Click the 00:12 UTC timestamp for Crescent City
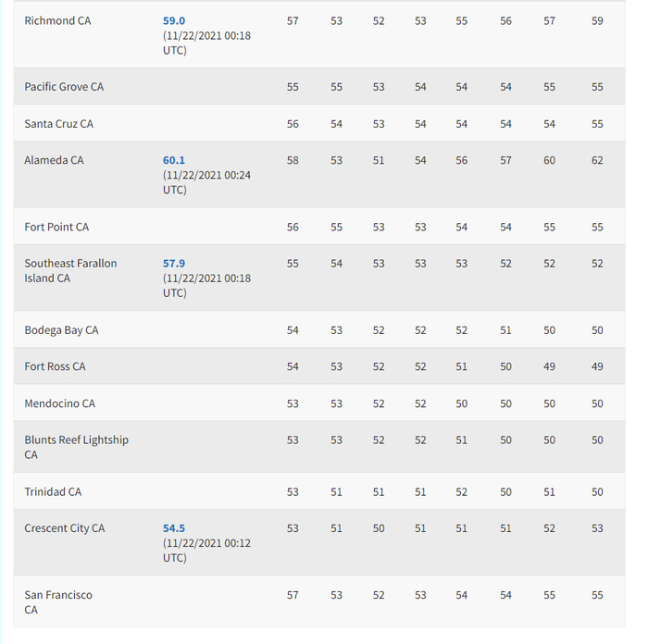This screenshot has height=644, width=648. [x=206, y=550]
